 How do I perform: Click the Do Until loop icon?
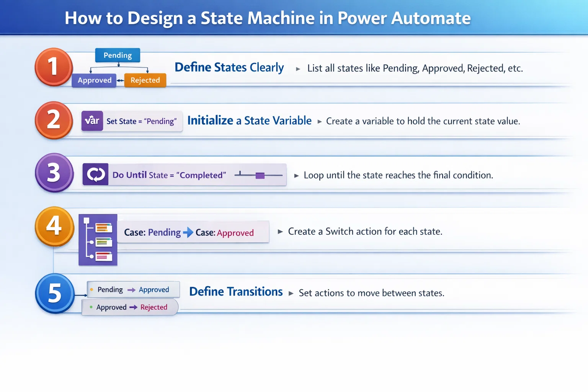[x=95, y=175]
